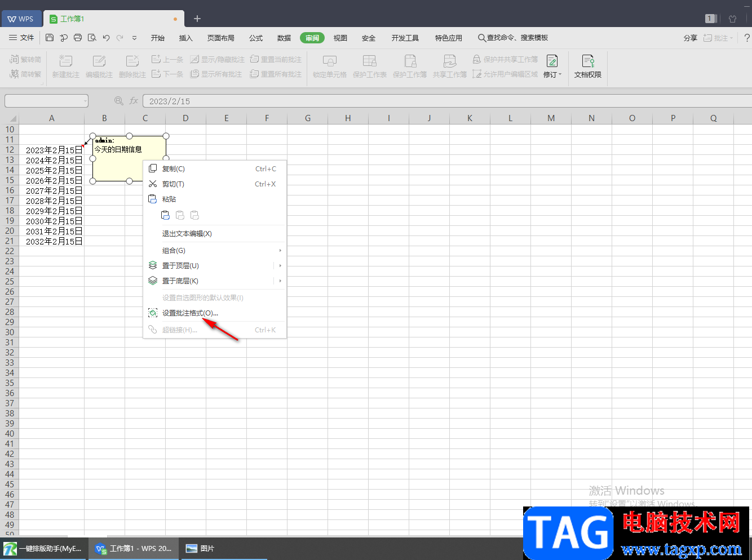Click the 保护工作簿 icon

[410, 61]
